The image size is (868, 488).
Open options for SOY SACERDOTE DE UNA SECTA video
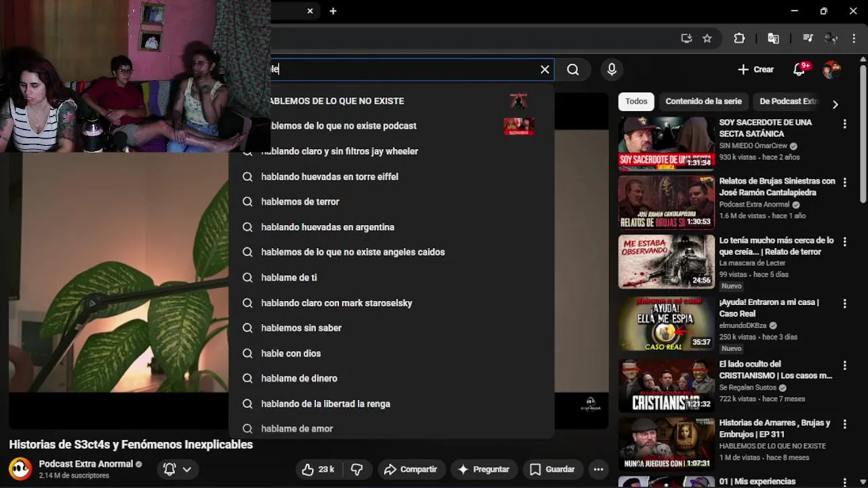pyautogui.click(x=844, y=124)
